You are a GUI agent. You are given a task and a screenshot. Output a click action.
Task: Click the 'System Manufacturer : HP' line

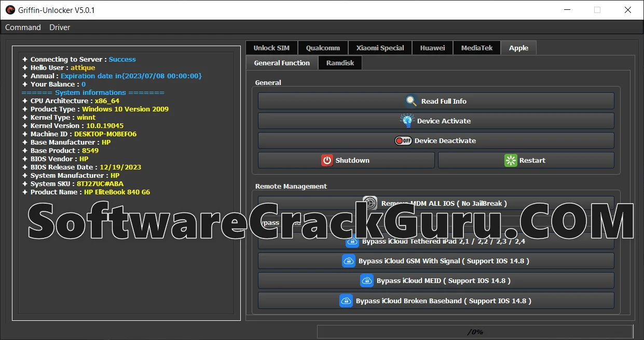tap(71, 175)
